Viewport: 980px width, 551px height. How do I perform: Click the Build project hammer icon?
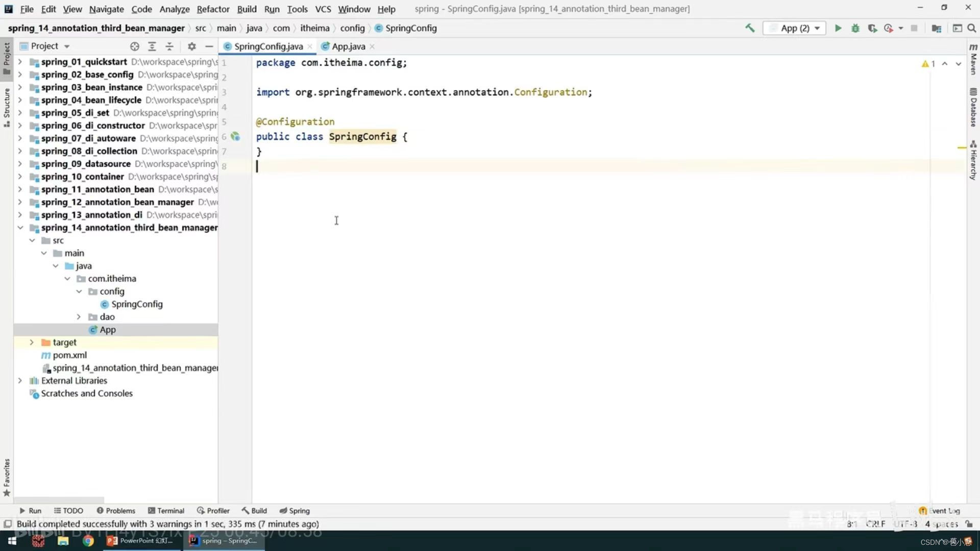[749, 28]
